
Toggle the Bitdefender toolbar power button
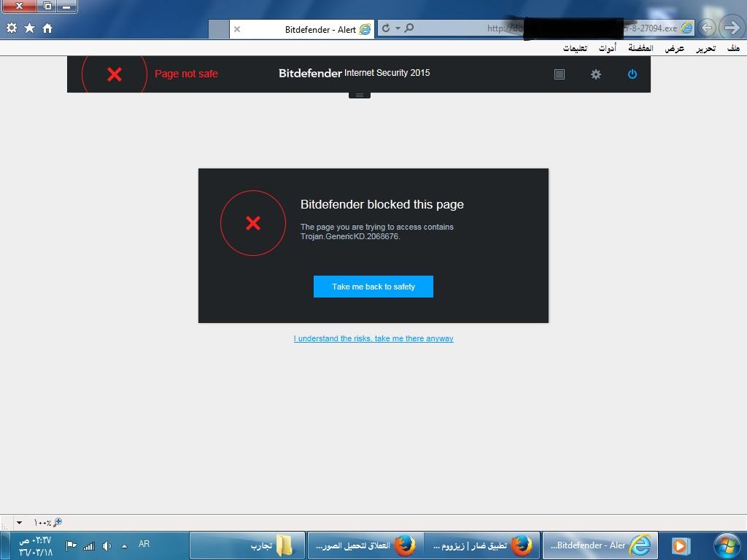[632, 74]
